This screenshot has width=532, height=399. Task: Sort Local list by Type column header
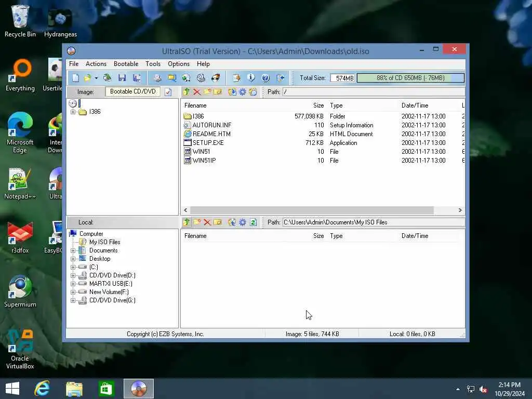click(336, 236)
